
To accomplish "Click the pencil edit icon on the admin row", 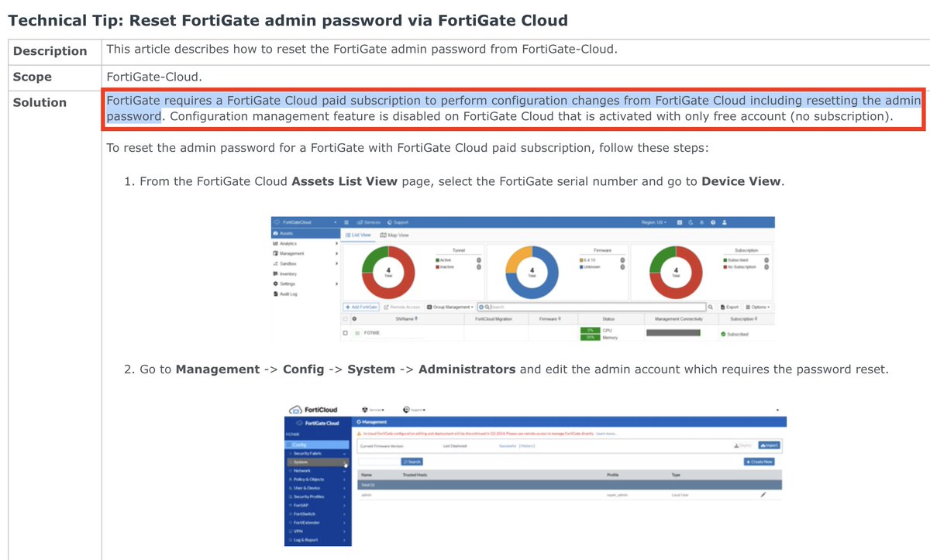I will [x=763, y=495].
